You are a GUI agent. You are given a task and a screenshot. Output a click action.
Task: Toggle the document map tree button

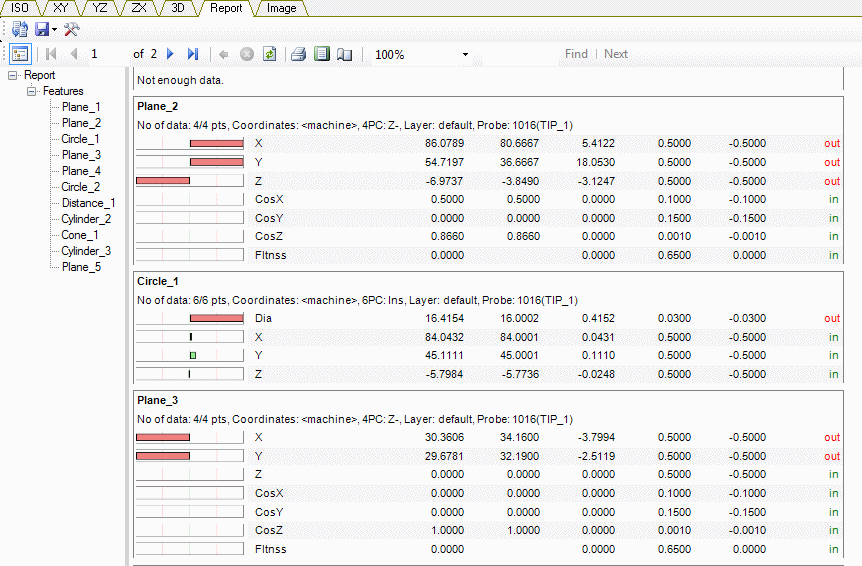[x=20, y=54]
